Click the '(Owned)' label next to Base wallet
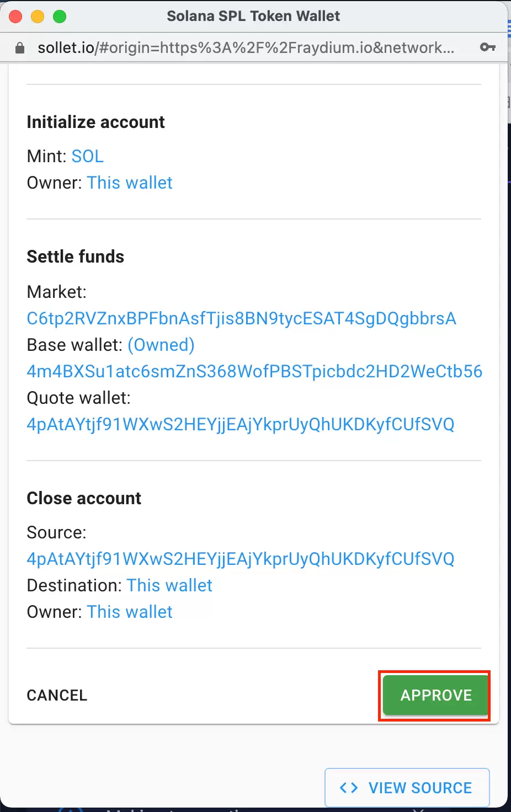The width and height of the screenshot is (511, 812). pyautogui.click(x=161, y=345)
